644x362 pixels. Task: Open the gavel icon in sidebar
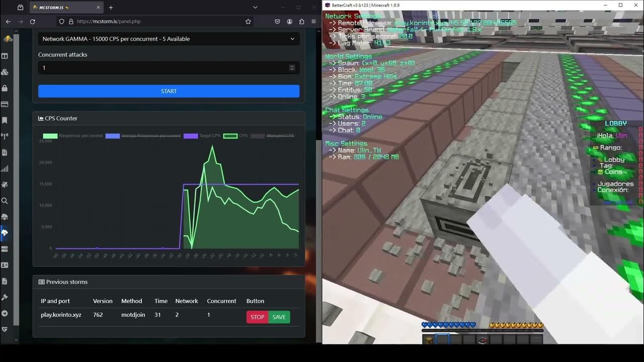(x=5, y=297)
